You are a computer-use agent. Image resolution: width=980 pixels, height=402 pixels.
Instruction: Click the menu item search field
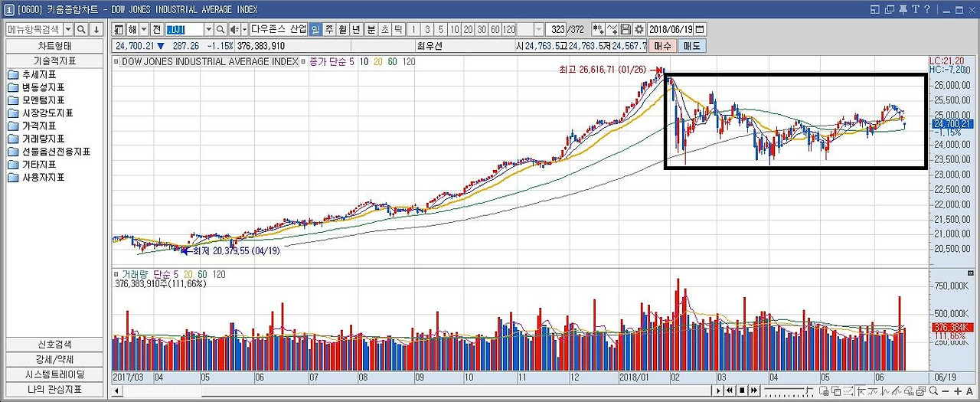34,29
